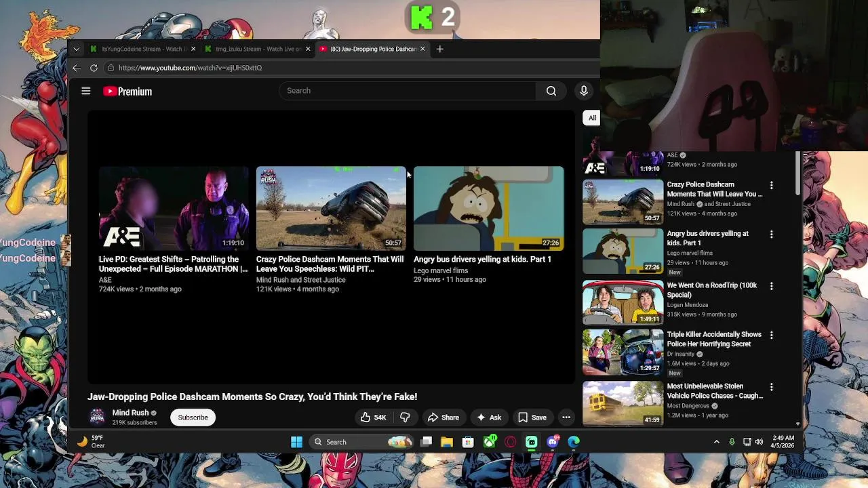Open Triple Killer Accidentally Shows title
This screenshot has height=488, width=868.
[714, 339]
